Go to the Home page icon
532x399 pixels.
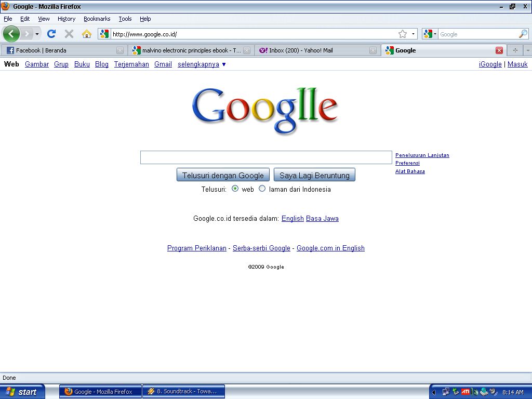point(87,34)
